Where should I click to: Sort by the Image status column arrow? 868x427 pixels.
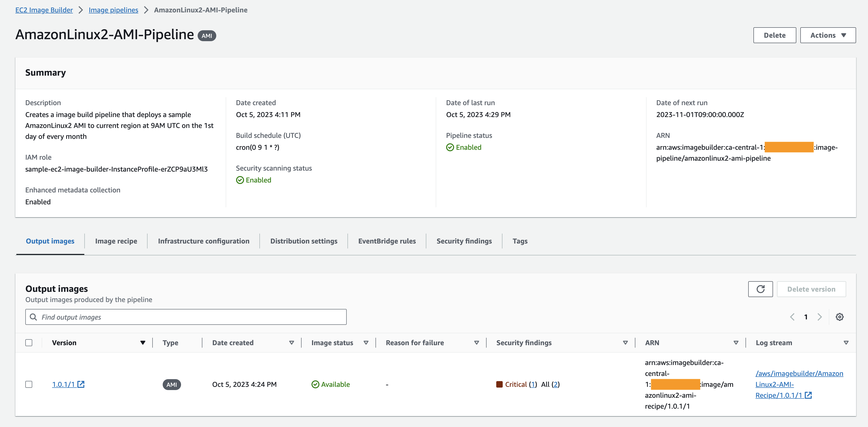(x=366, y=343)
